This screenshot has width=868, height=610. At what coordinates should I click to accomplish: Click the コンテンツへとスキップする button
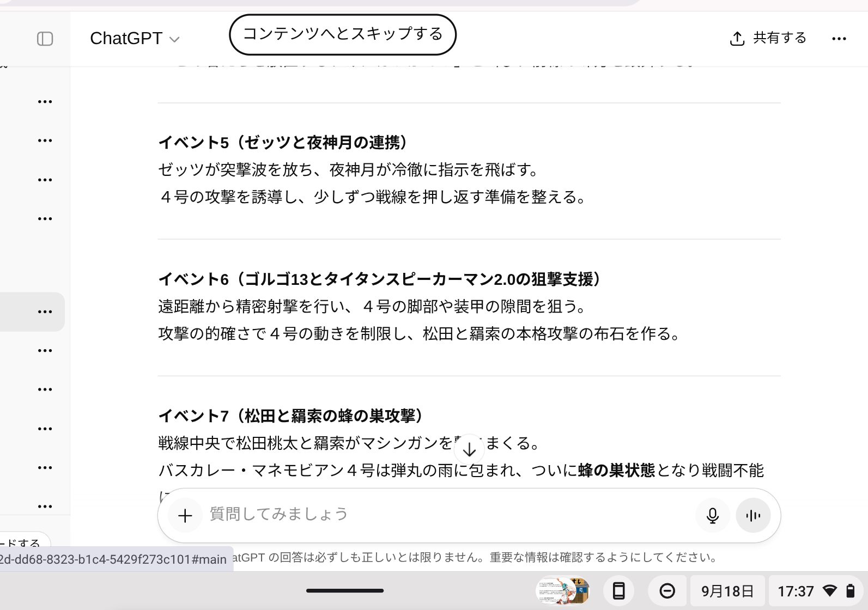(x=343, y=34)
